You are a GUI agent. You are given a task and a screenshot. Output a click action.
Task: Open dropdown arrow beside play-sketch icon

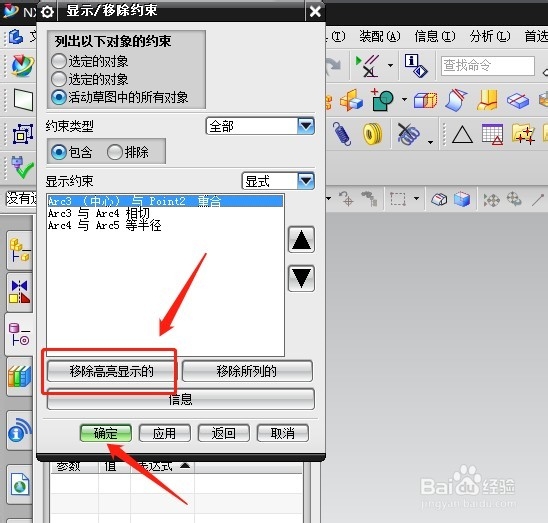click(390, 65)
